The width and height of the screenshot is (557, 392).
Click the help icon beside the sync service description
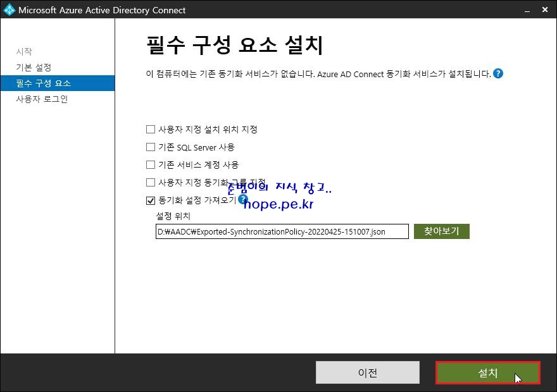[498, 73]
